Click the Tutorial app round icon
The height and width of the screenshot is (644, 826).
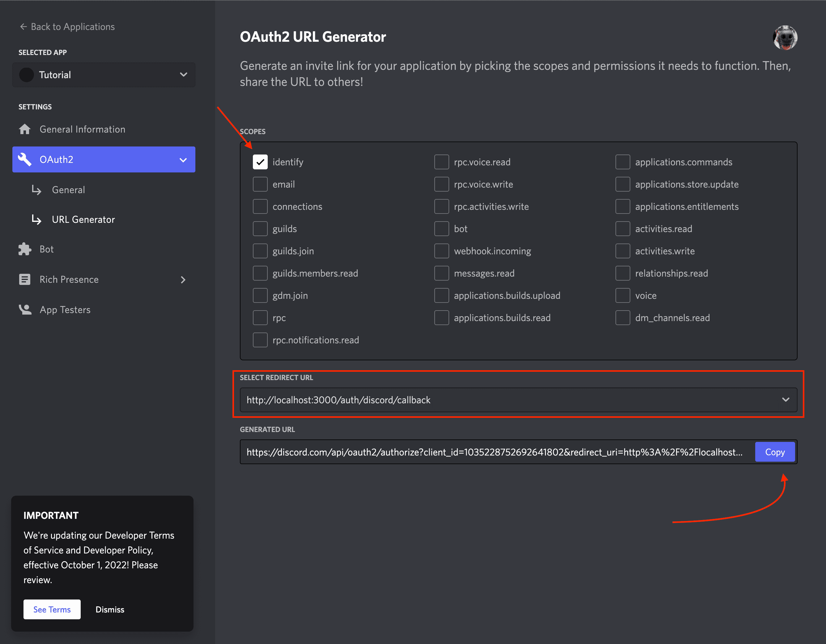click(27, 74)
